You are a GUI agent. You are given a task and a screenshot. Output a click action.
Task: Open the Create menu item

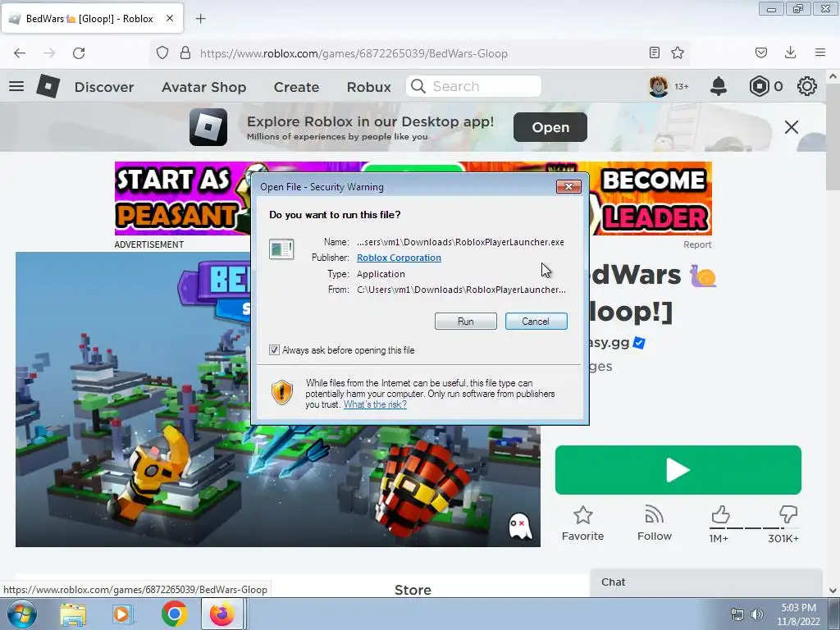(296, 87)
